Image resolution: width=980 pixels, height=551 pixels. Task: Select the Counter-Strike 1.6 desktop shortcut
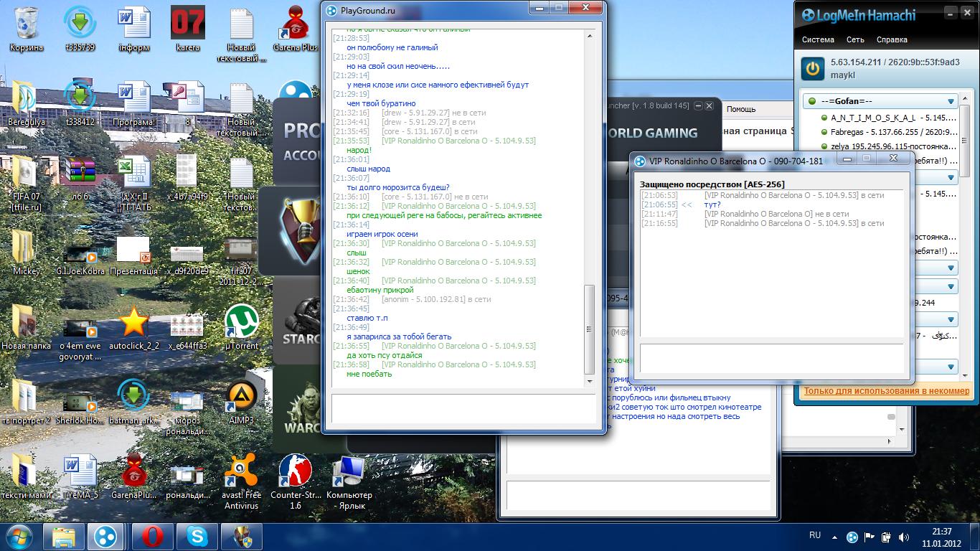click(x=296, y=481)
